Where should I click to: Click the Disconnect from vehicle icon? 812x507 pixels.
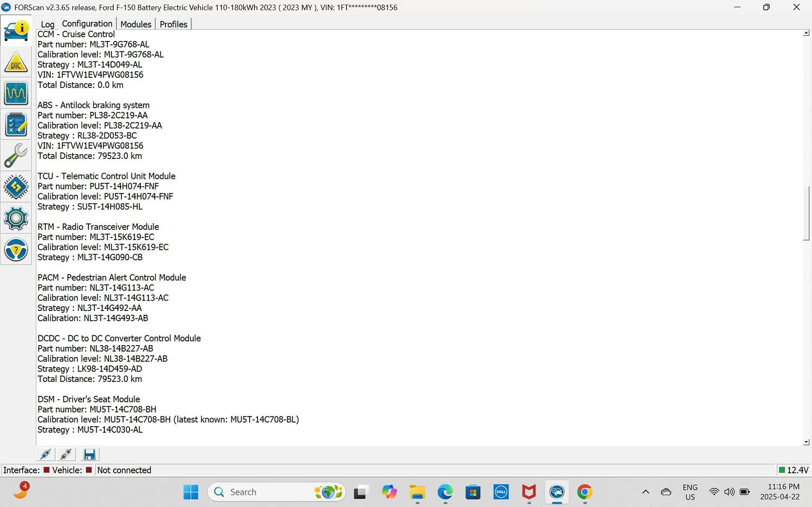coord(66,454)
